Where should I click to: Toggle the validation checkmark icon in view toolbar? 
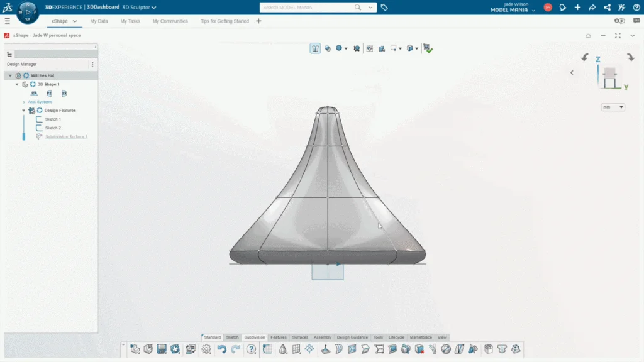pos(428,48)
